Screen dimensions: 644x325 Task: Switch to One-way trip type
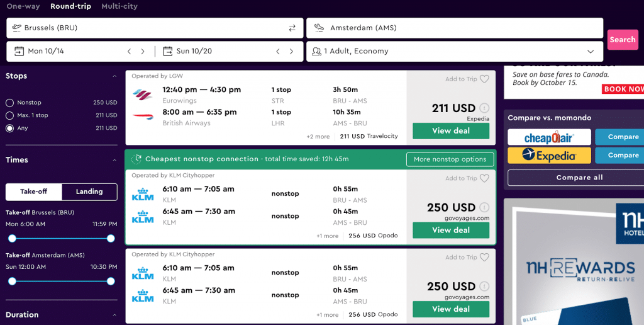pyautogui.click(x=23, y=6)
